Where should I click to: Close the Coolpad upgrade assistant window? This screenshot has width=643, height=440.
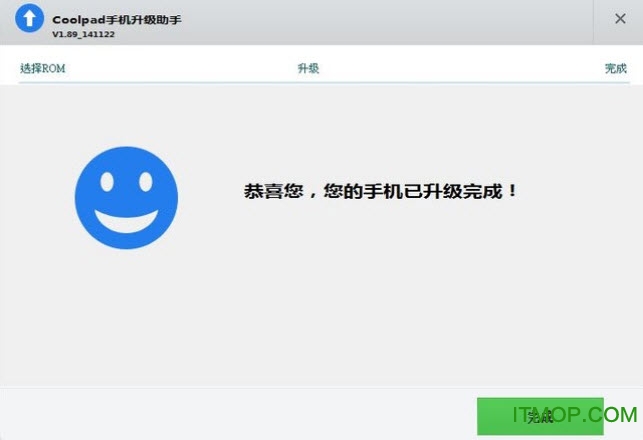coord(620,18)
